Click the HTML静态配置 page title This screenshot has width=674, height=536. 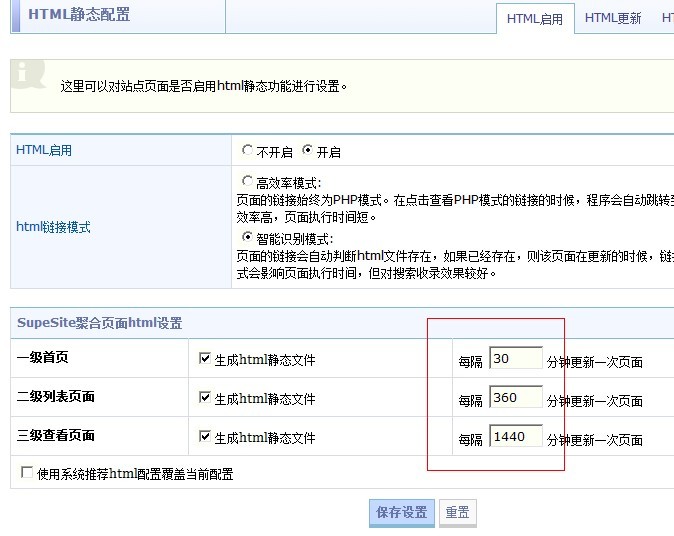pos(79,15)
